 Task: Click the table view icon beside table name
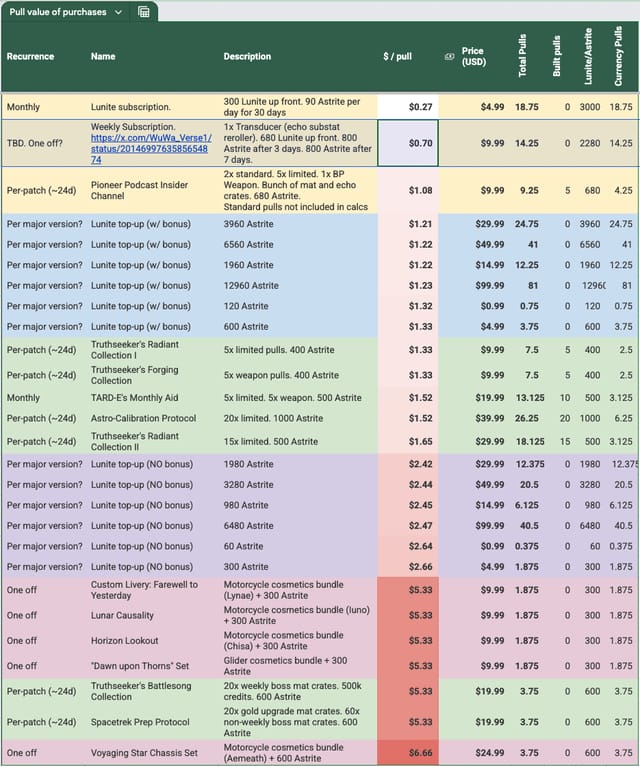click(143, 12)
